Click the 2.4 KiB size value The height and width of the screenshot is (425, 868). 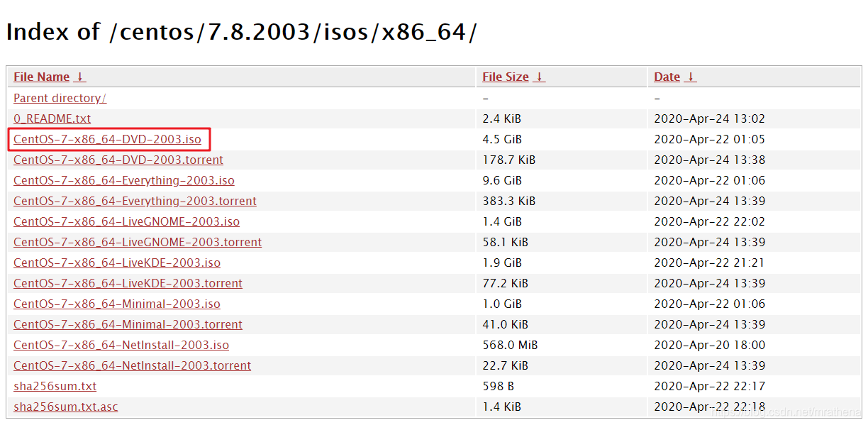(x=501, y=118)
